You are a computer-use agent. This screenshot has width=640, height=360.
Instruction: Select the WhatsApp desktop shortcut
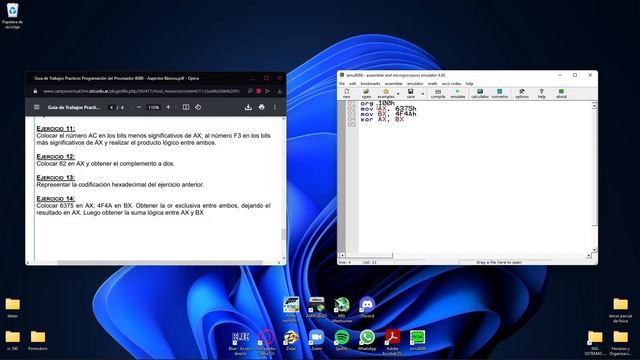coord(367,340)
